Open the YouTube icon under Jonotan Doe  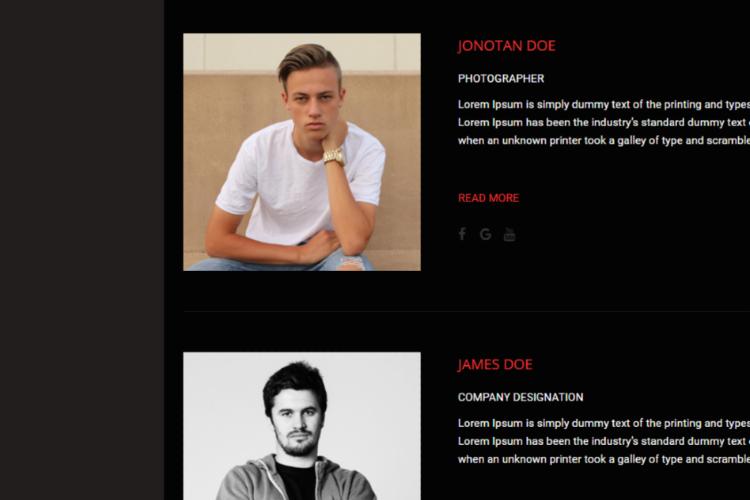[x=509, y=234]
